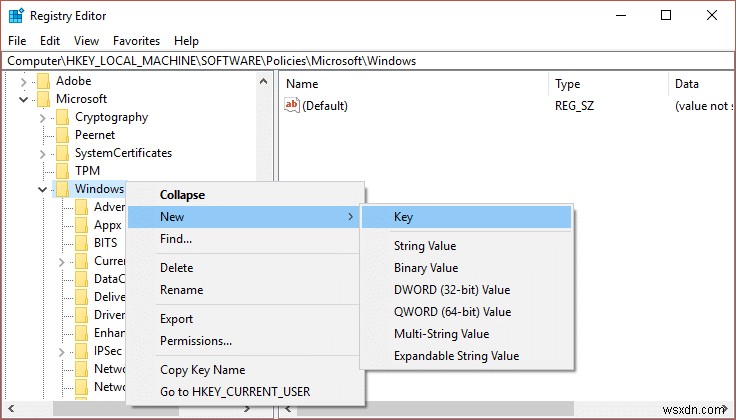
Task: Choose Permissions... in the context menu
Action: click(x=245, y=341)
